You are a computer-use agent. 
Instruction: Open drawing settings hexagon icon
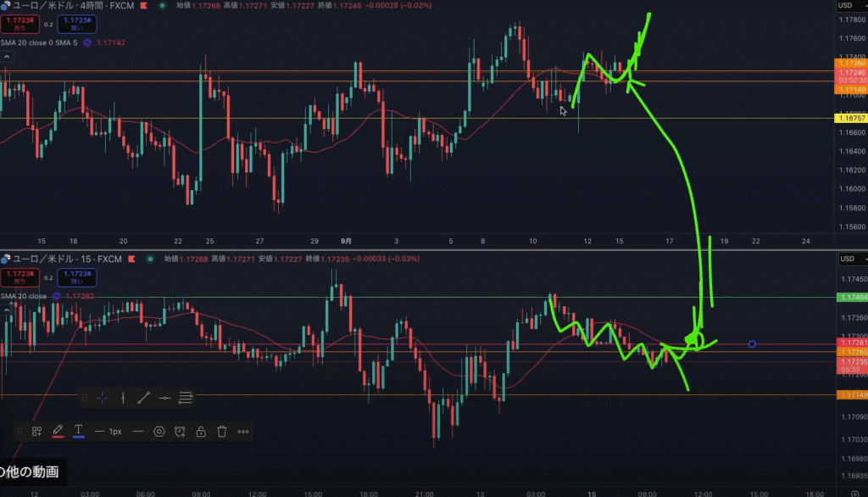159,432
